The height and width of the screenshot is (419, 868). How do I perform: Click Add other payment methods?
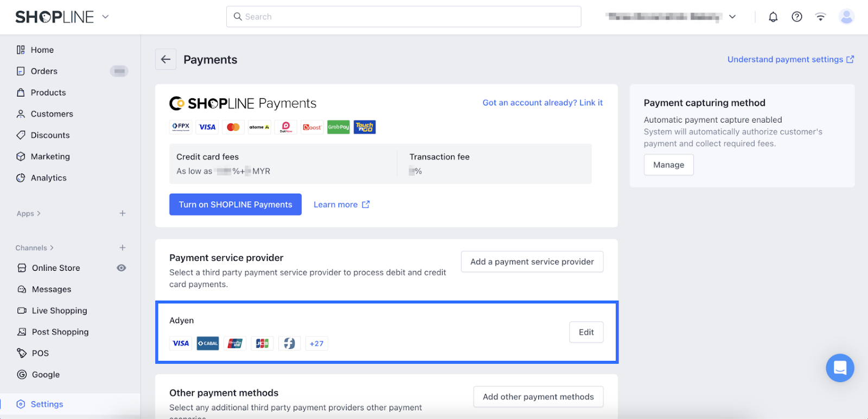(x=538, y=397)
